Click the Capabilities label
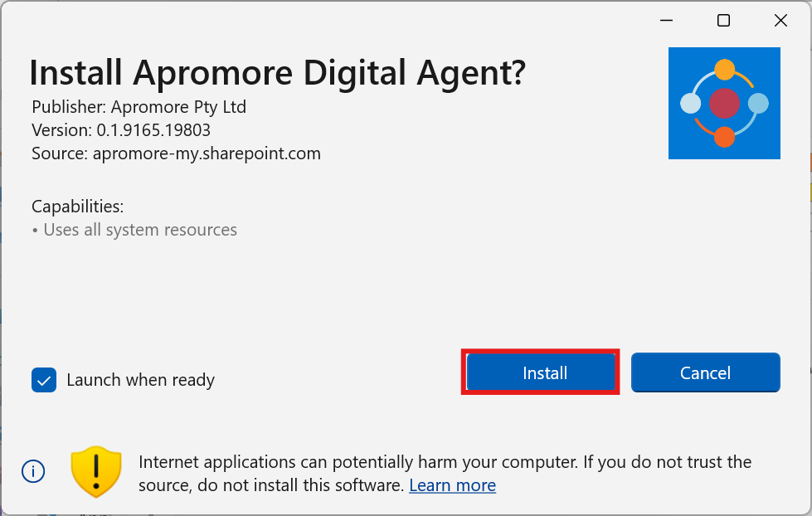This screenshot has width=812, height=516. [x=77, y=207]
